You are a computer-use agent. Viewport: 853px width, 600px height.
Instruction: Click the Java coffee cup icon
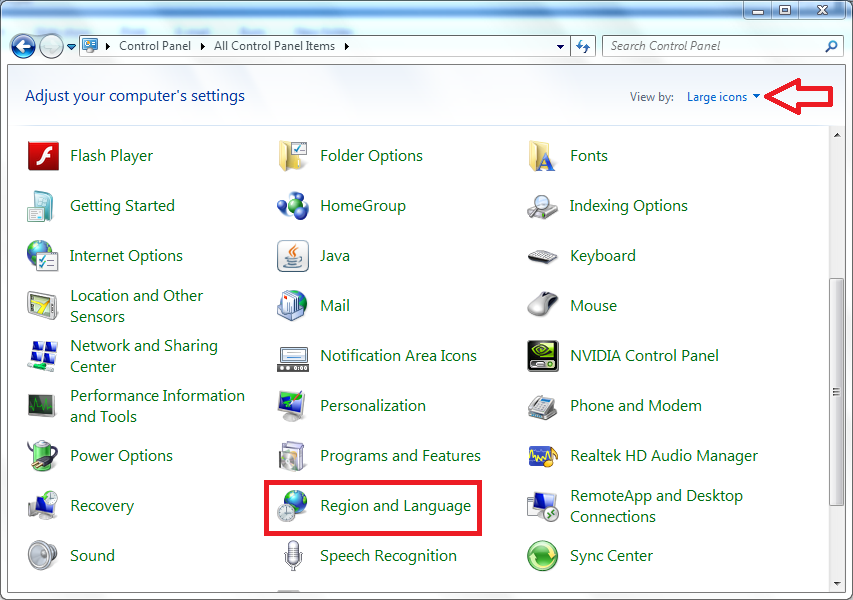(292, 256)
